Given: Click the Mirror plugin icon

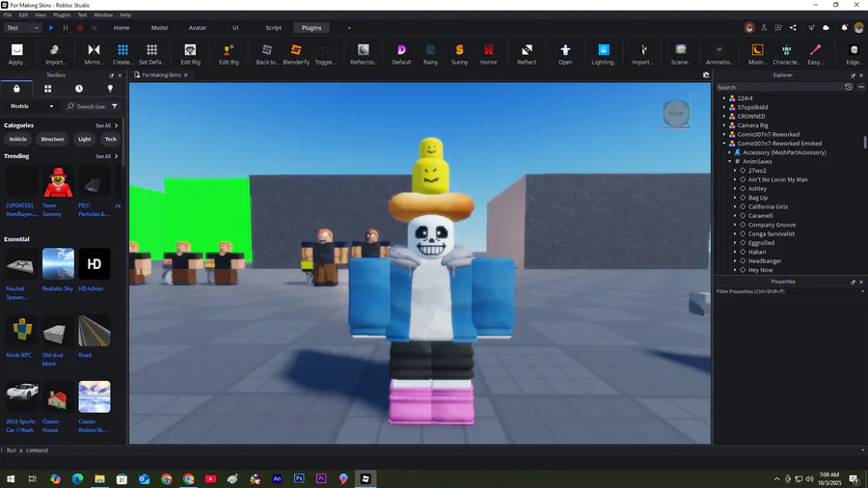Looking at the screenshot, I should coord(95,50).
